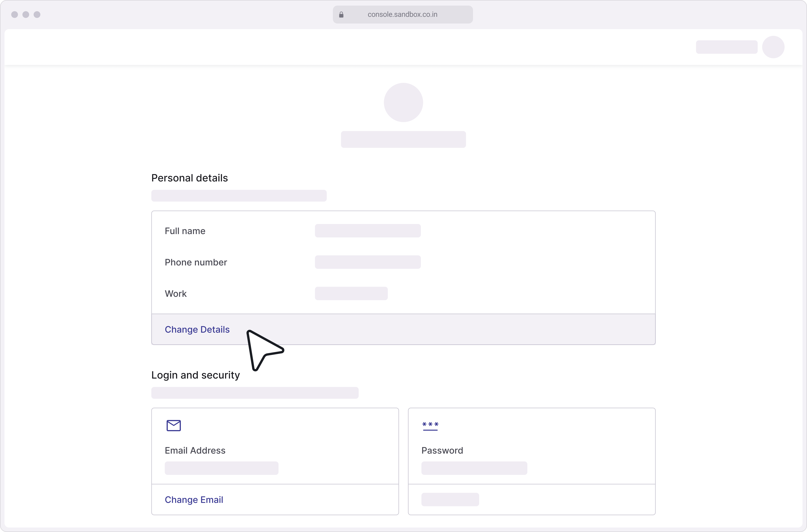807x532 pixels.
Task: Select the Phone number value field
Action: pyautogui.click(x=368, y=262)
